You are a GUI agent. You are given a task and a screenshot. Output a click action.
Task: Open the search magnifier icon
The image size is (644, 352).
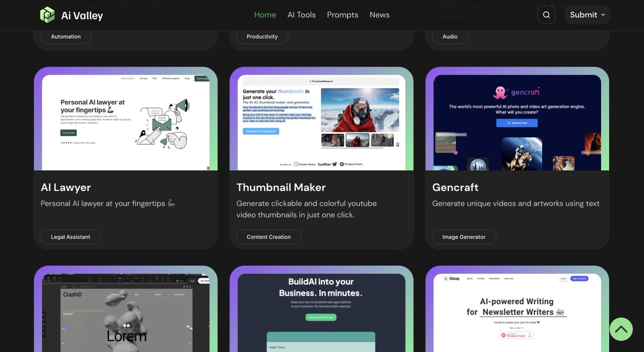point(546,15)
